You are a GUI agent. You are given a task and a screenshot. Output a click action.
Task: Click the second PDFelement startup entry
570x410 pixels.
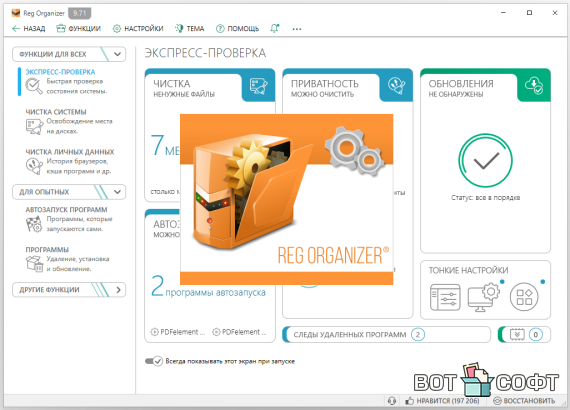pos(240,332)
